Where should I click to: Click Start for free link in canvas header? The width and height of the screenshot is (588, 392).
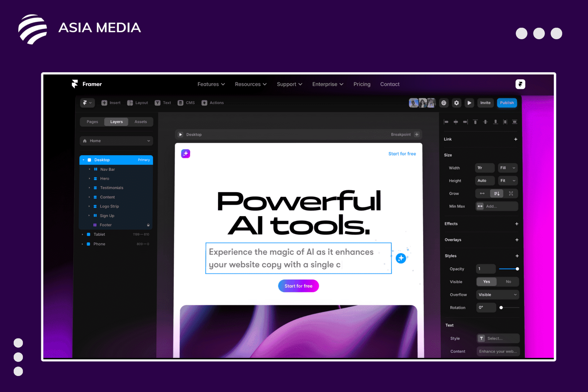(402, 154)
